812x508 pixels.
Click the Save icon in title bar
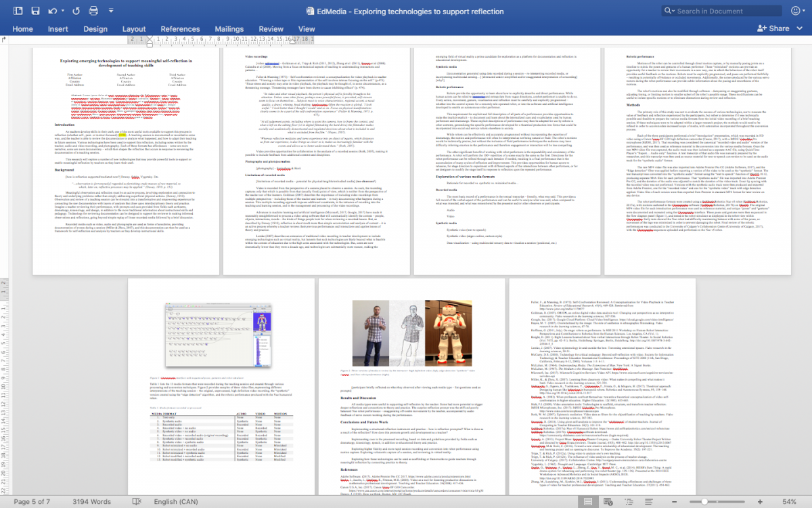point(35,11)
